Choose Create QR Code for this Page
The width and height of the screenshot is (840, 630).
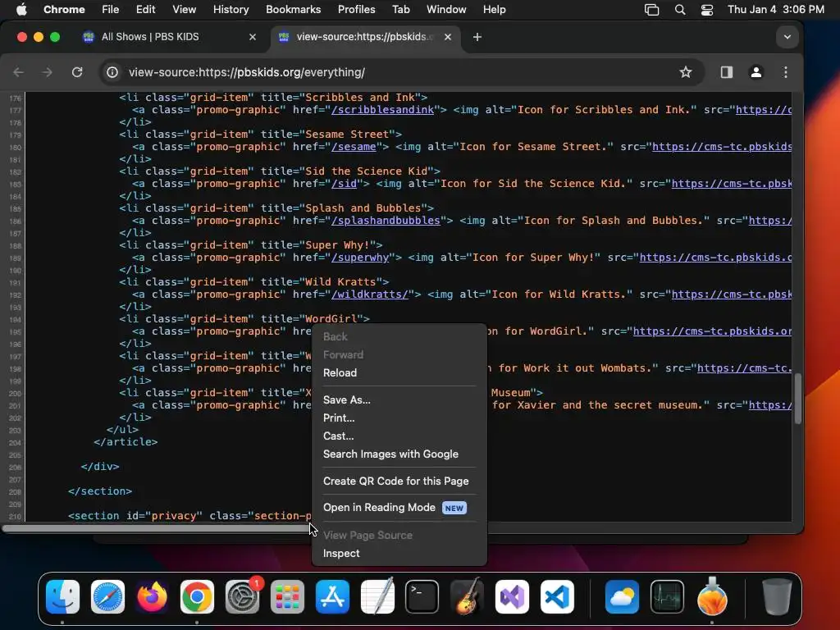pyautogui.click(x=395, y=481)
